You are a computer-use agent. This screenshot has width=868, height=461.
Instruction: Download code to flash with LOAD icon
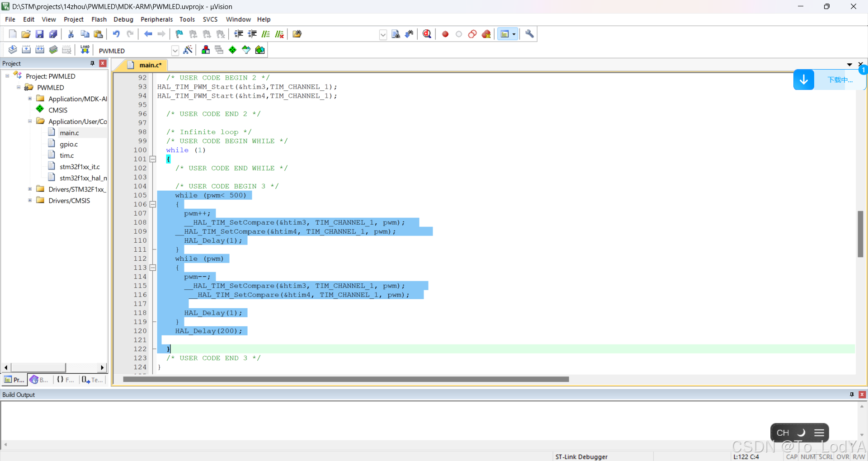coord(85,50)
